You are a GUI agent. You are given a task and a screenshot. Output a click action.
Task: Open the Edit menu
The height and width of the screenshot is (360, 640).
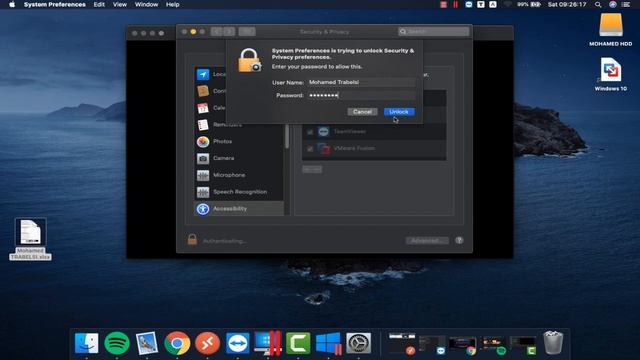(99, 4)
